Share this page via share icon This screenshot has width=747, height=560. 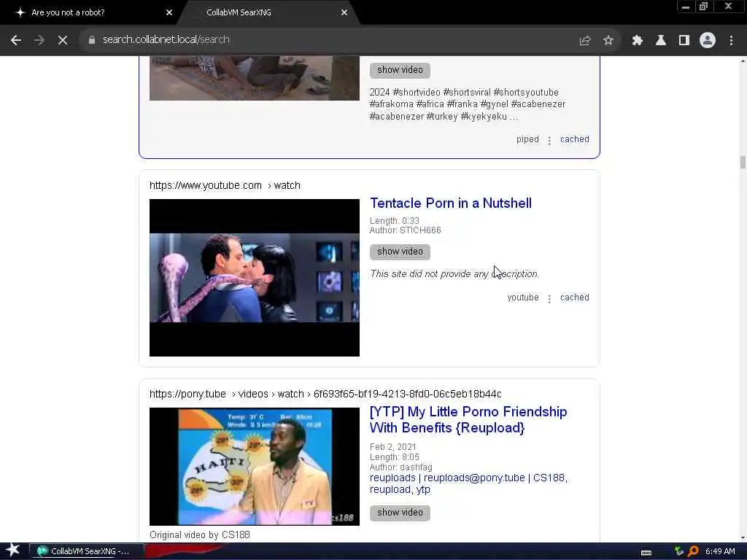click(x=585, y=41)
